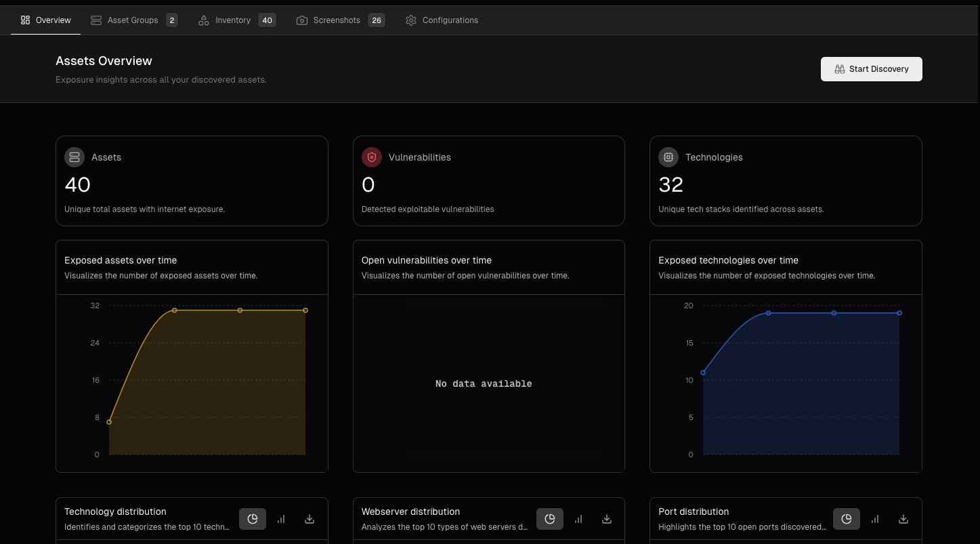Show bar chart for Port distribution
Screen dimensions: 980x544
[x=875, y=519]
